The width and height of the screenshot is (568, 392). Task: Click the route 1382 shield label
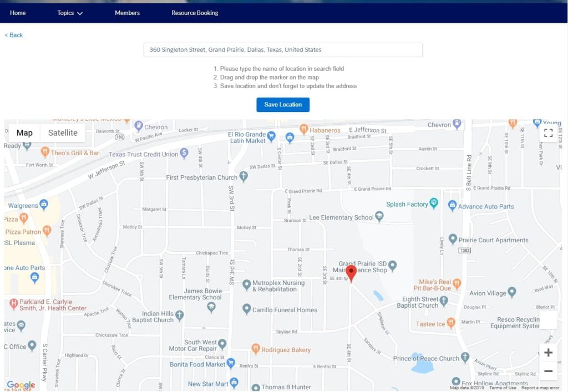[464, 251]
